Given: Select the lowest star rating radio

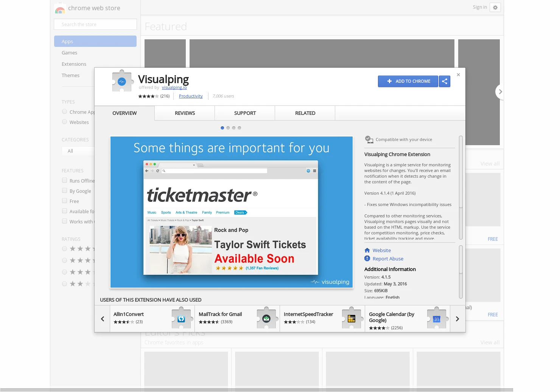Looking at the screenshot, I should 65,284.
